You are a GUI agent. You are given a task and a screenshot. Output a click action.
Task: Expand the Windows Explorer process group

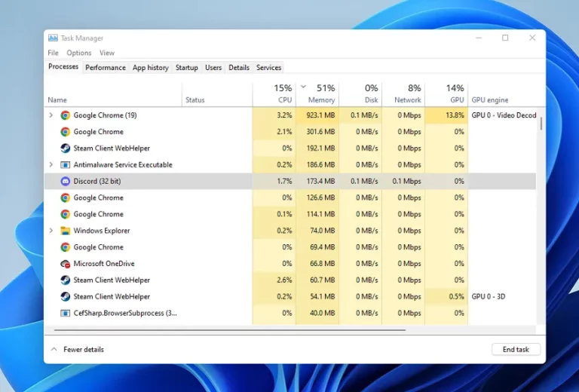pos(51,231)
